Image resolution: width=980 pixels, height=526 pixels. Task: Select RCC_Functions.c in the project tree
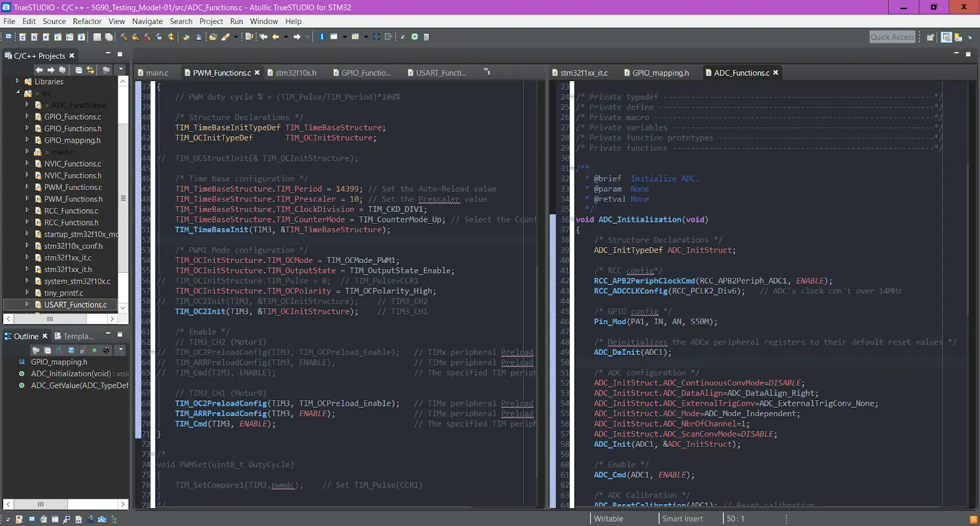click(71, 210)
